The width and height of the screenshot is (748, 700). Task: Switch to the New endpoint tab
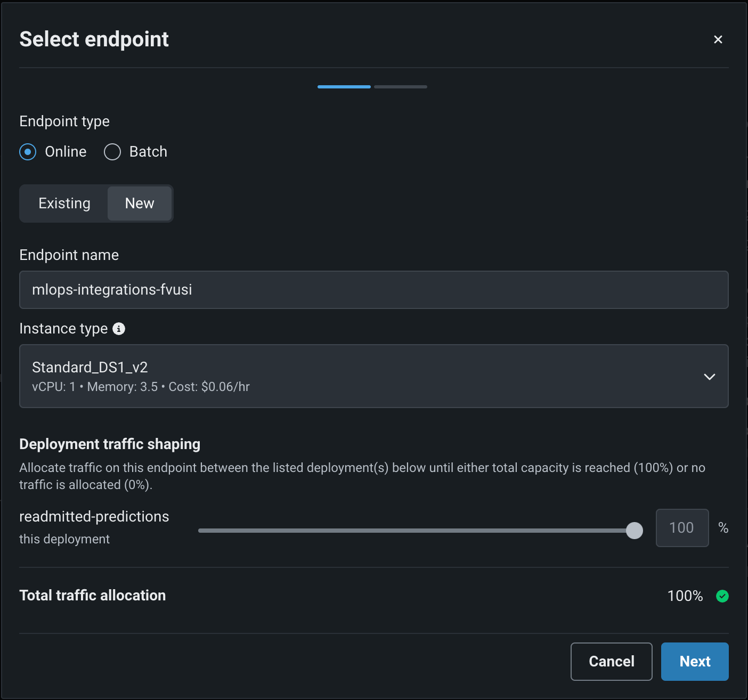(x=140, y=204)
